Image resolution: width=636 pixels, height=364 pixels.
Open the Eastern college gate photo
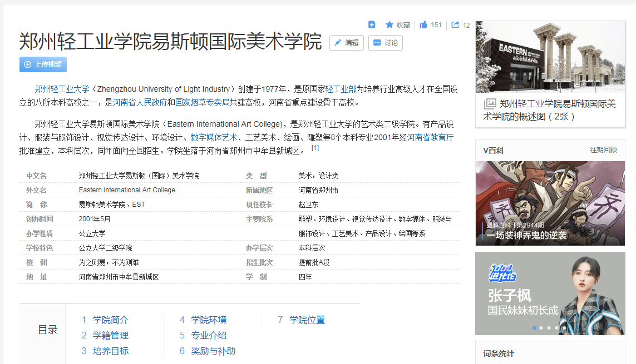click(550, 57)
